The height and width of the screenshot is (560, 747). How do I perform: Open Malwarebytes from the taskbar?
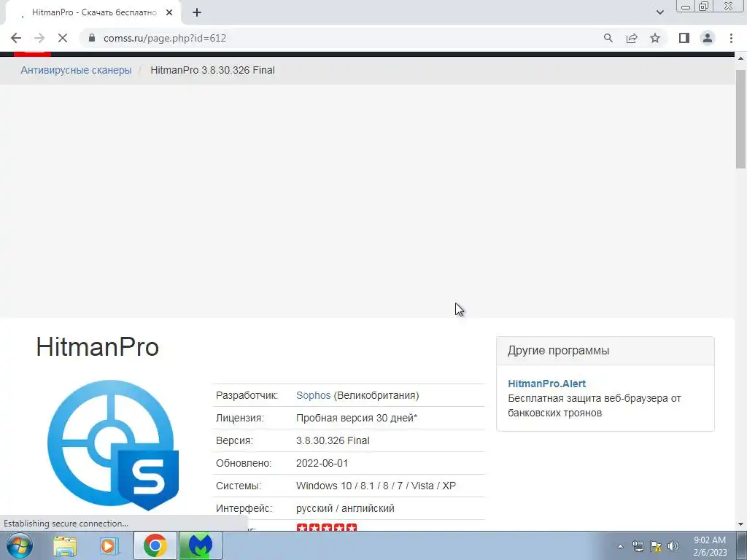point(200,545)
